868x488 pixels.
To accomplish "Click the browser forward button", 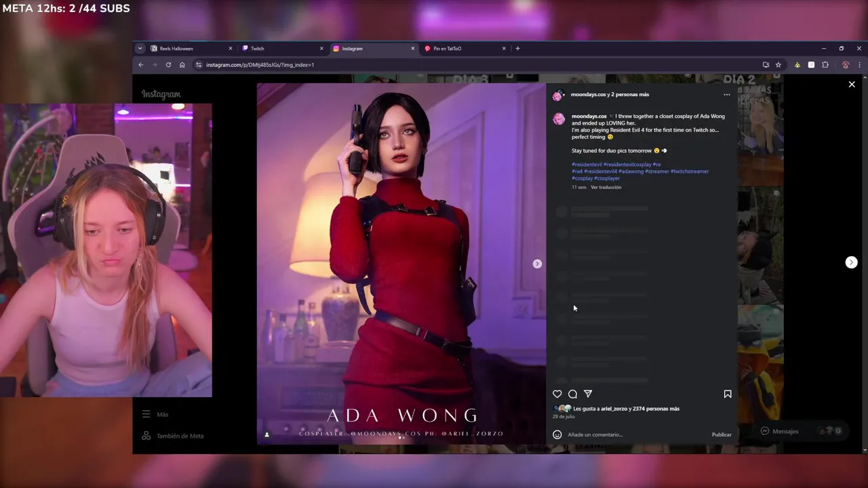I will pos(155,65).
